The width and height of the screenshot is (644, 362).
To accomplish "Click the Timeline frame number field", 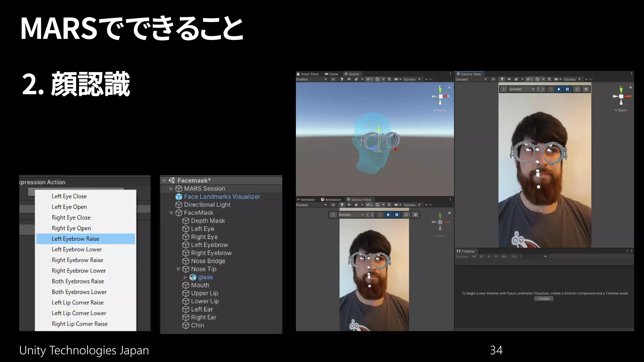I will tap(531, 256).
